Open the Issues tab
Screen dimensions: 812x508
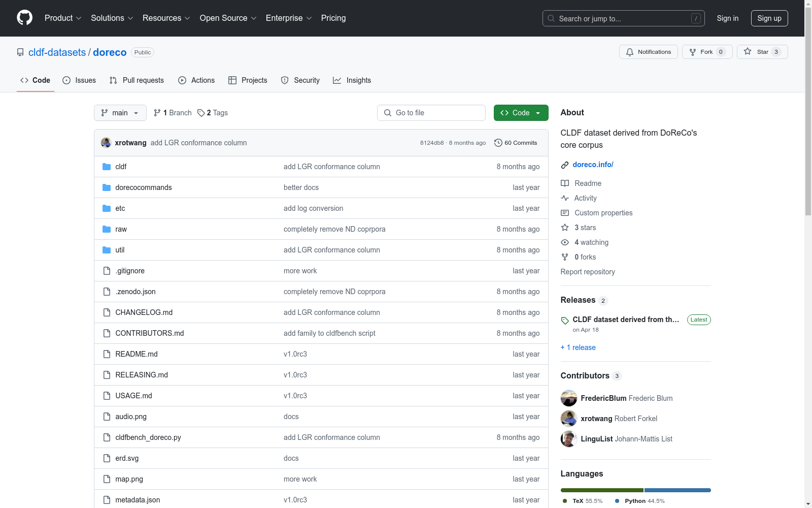pyautogui.click(x=79, y=80)
